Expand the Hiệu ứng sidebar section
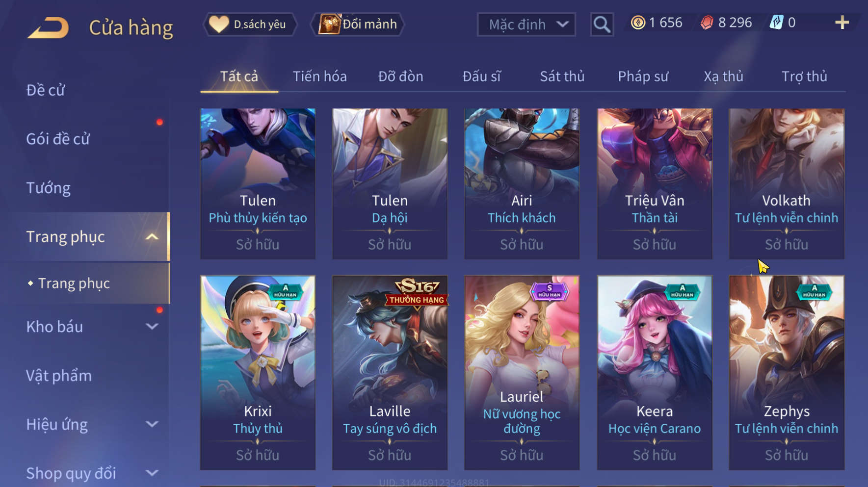 click(152, 424)
